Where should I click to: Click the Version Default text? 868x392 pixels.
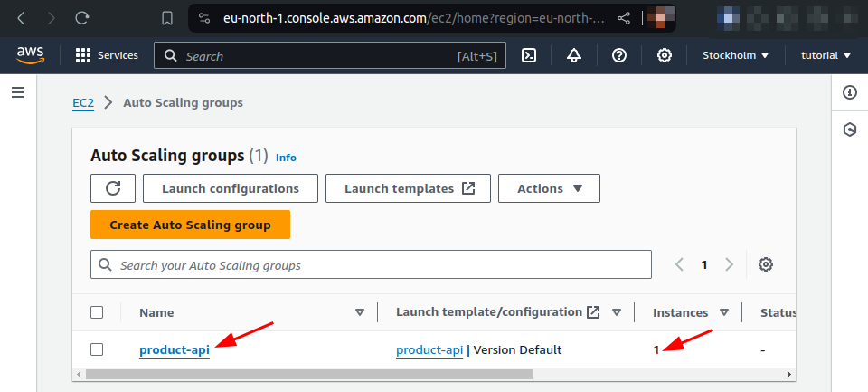(x=517, y=349)
